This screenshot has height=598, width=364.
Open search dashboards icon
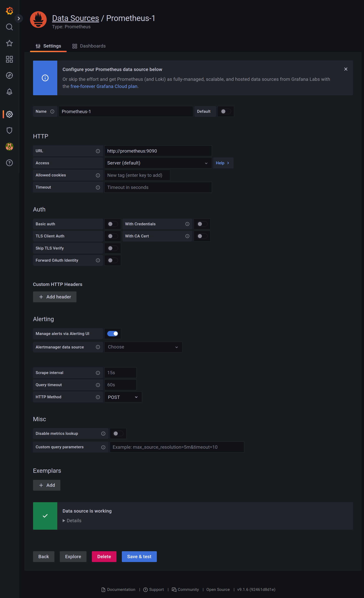[9, 27]
